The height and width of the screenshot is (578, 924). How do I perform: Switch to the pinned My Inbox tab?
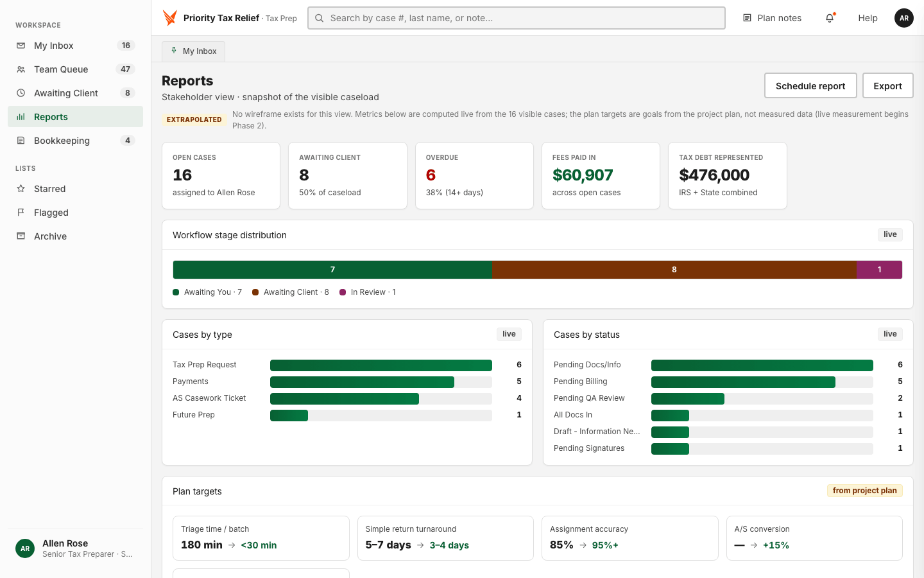click(193, 51)
